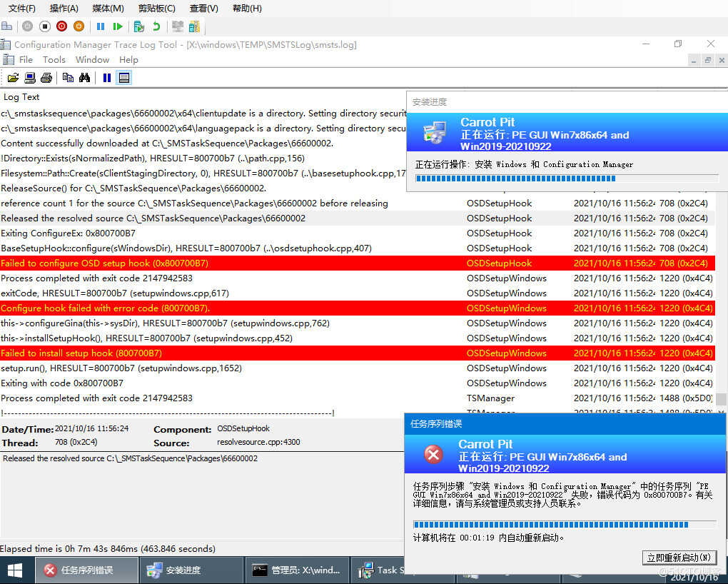The height and width of the screenshot is (584, 728).
Task: Switch to the 管理员: X:\wind... taskbar button
Action: pos(296,570)
